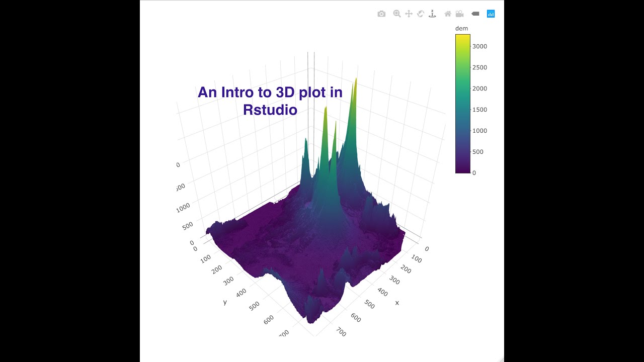The height and width of the screenshot is (362, 644).
Task: Reset camera to default home icon
Action: click(448, 14)
